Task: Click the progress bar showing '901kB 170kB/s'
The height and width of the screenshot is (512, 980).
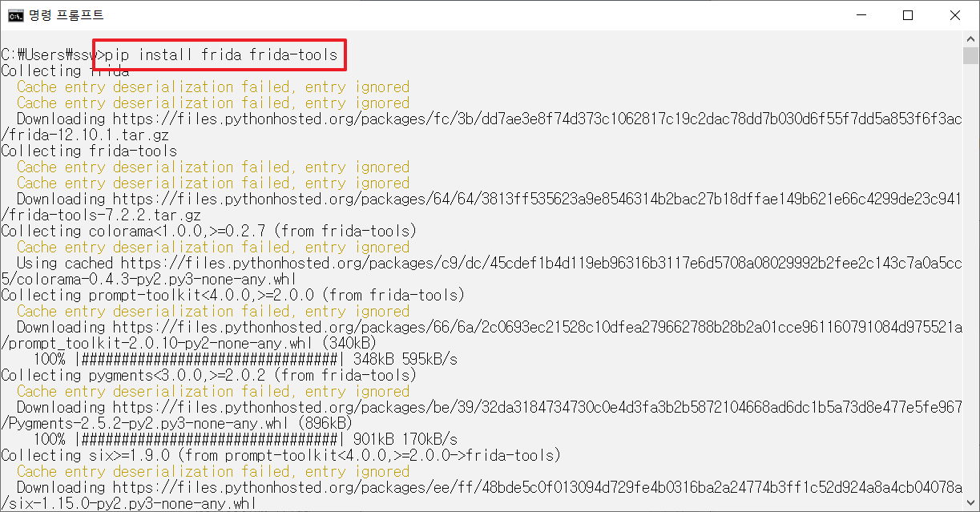Action: pos(245,439)
